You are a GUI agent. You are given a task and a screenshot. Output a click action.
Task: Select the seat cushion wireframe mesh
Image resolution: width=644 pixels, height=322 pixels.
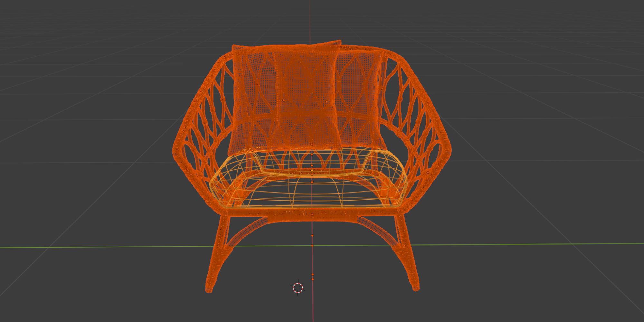click(308, 178)
